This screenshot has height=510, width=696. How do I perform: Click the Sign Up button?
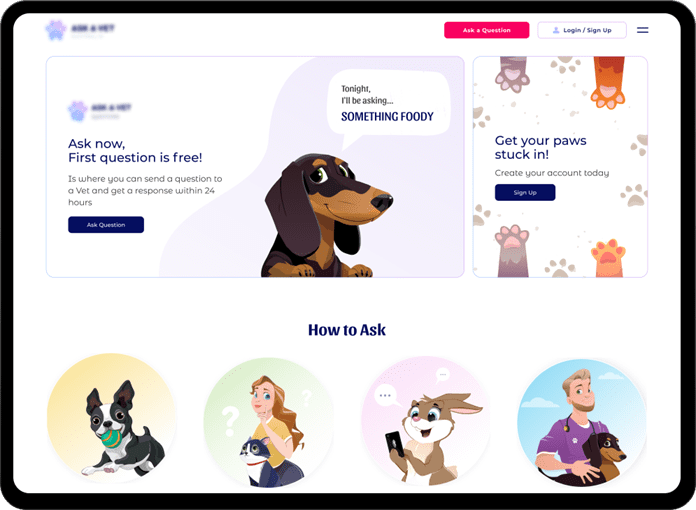[x=525, y=192]
